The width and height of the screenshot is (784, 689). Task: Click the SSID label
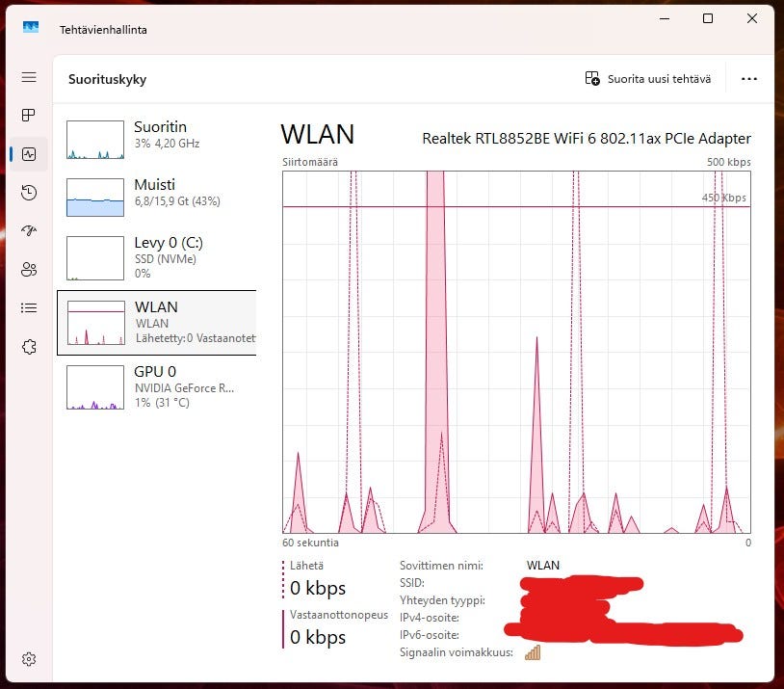(412, 583)
